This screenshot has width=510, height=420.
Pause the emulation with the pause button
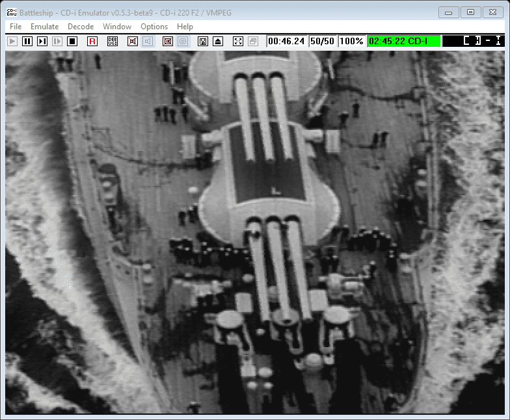tap(27, 41)
